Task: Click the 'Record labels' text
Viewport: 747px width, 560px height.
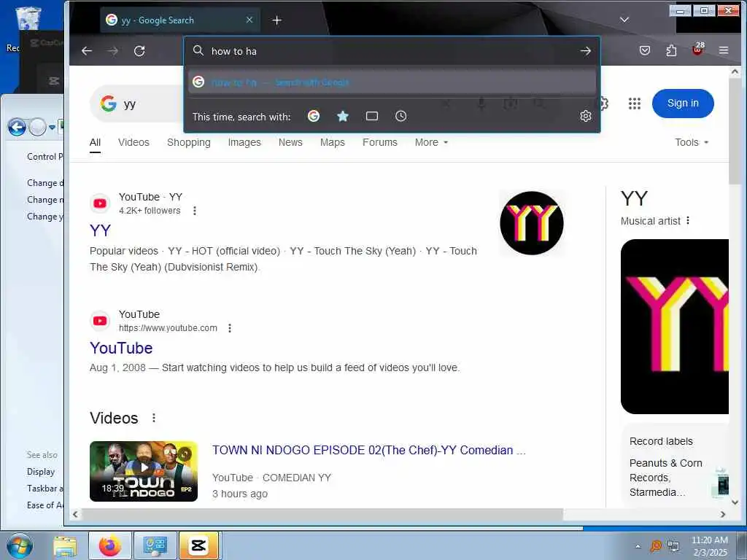Action: point(661,441)
